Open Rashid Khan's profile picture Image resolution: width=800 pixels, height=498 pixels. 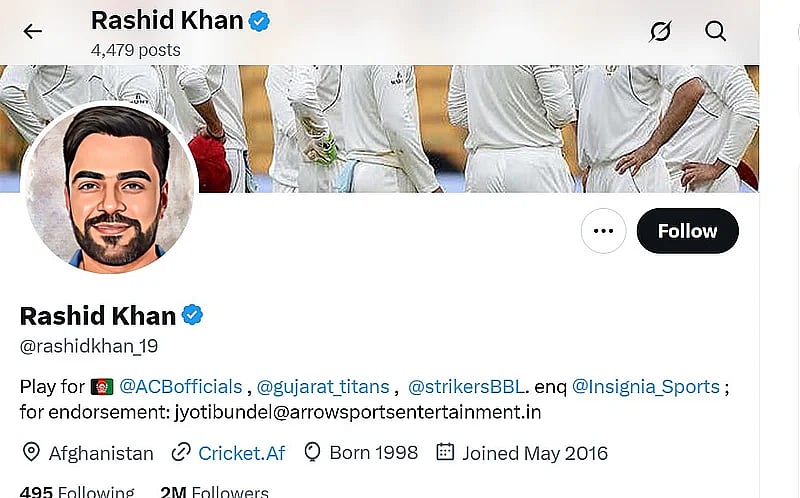point(109,188)
